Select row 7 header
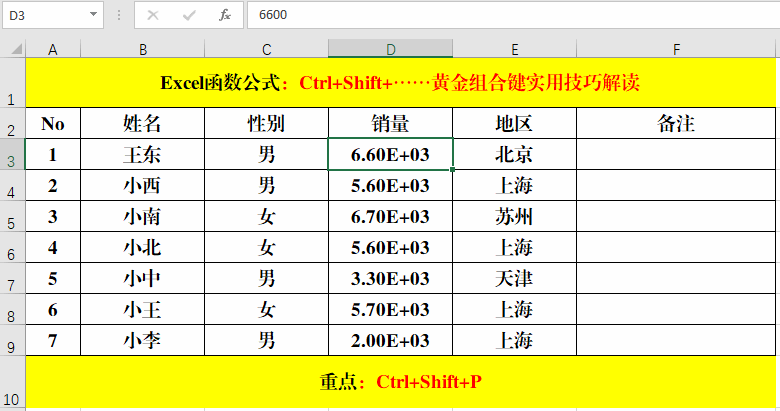The image size is (780, 411). 12,278
